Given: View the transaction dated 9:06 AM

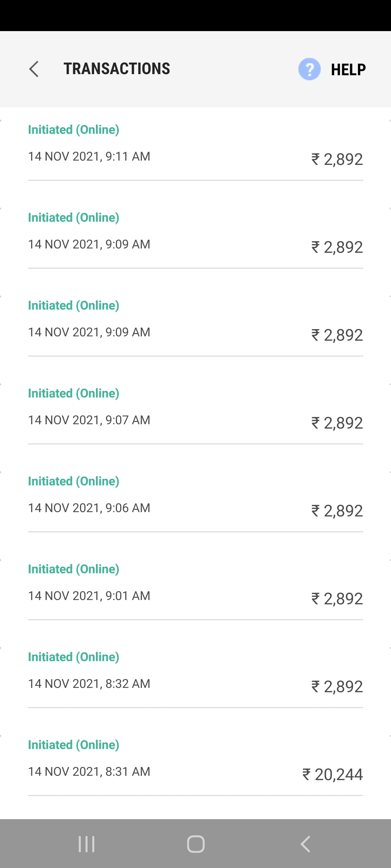Looking at the screenshot, I should point(89,508).
